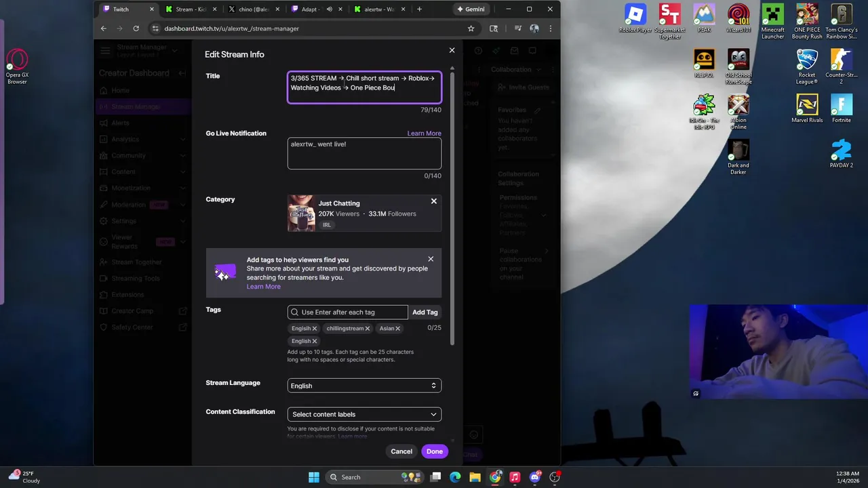Remove the Engish tag
868x488 pixels.
pyautogui.click(x=315, y=329)
